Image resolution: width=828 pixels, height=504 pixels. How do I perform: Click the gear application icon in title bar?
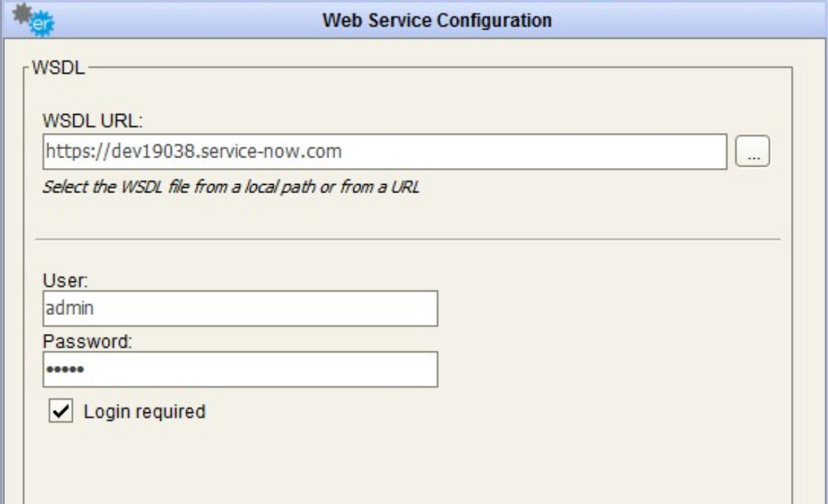click(x=43, y=20)
